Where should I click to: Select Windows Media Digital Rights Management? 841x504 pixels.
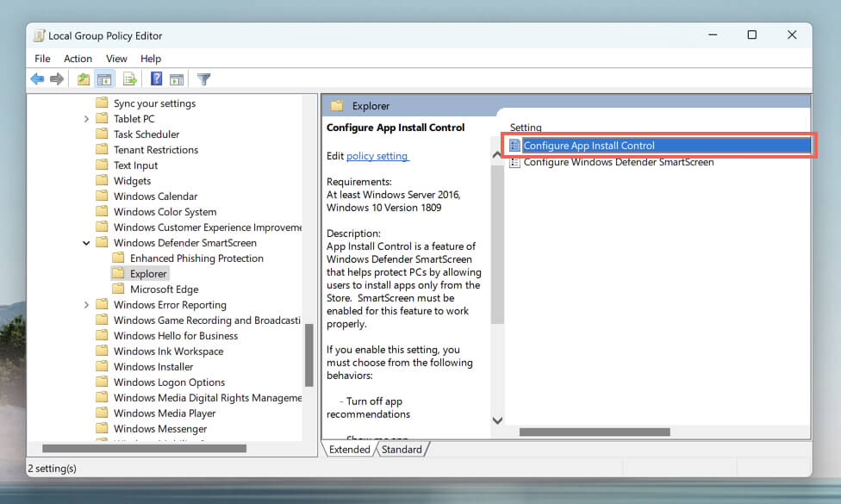click(208, 398)
